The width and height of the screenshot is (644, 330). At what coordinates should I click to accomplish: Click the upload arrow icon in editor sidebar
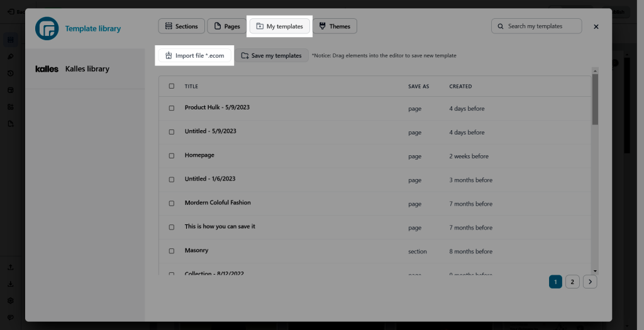coord(11,267)
